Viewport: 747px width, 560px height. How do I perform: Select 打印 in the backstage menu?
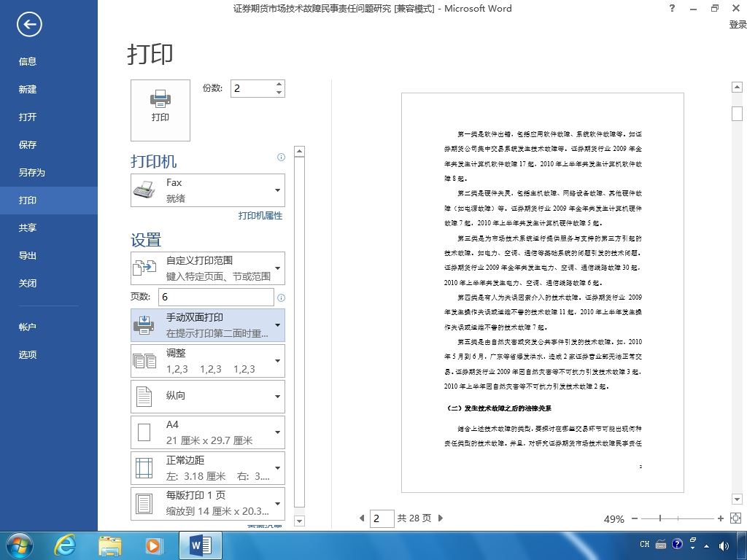49,200
